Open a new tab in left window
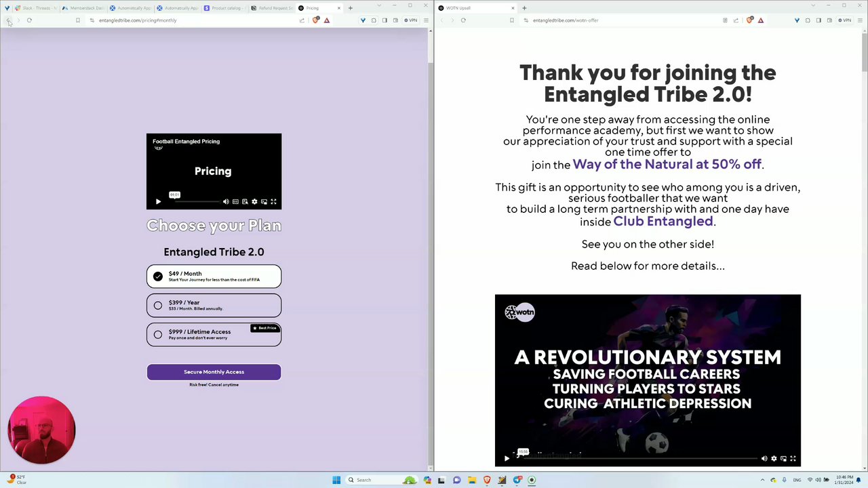 point(351,8)
